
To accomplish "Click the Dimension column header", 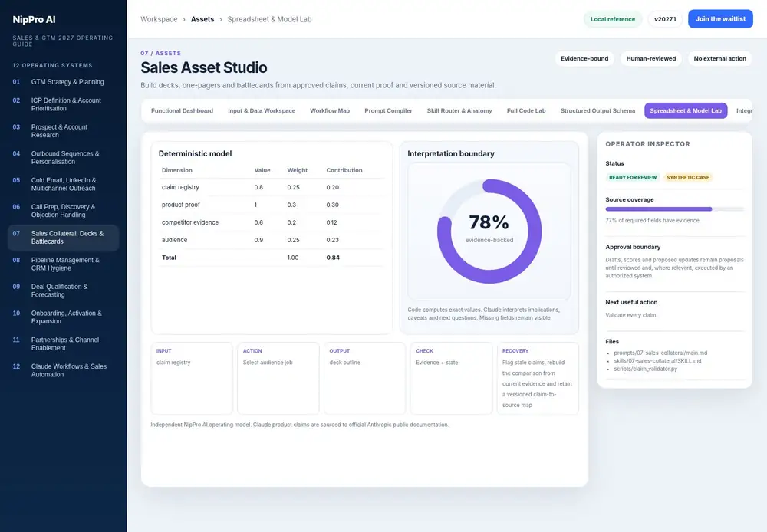I will [x=177, y=170].
